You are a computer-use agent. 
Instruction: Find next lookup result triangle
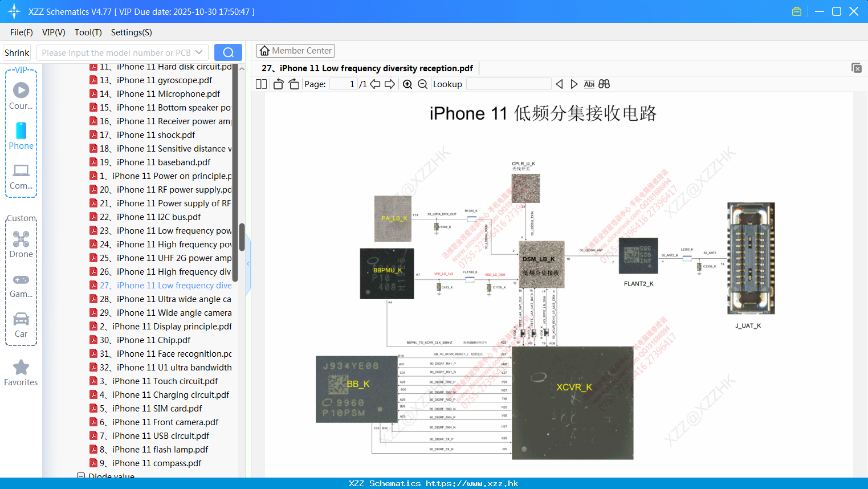click(x=574, y=84)
